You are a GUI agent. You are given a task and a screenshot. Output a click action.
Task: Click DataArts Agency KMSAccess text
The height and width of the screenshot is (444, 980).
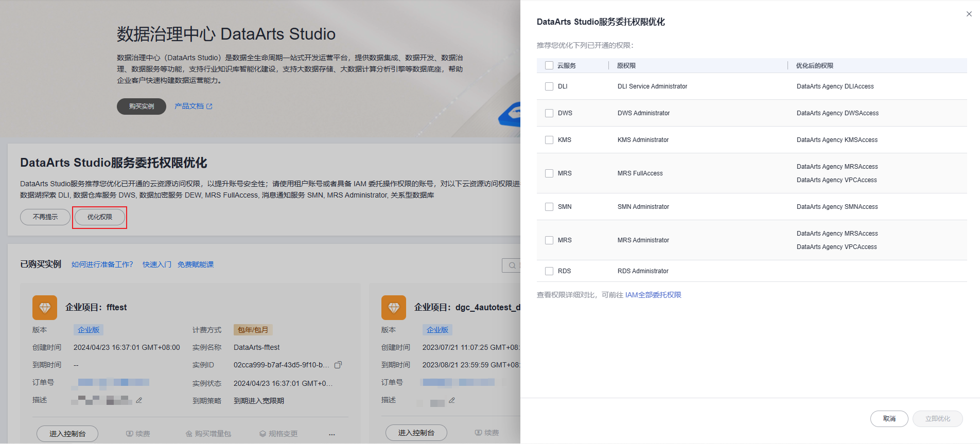click(837, 140)
